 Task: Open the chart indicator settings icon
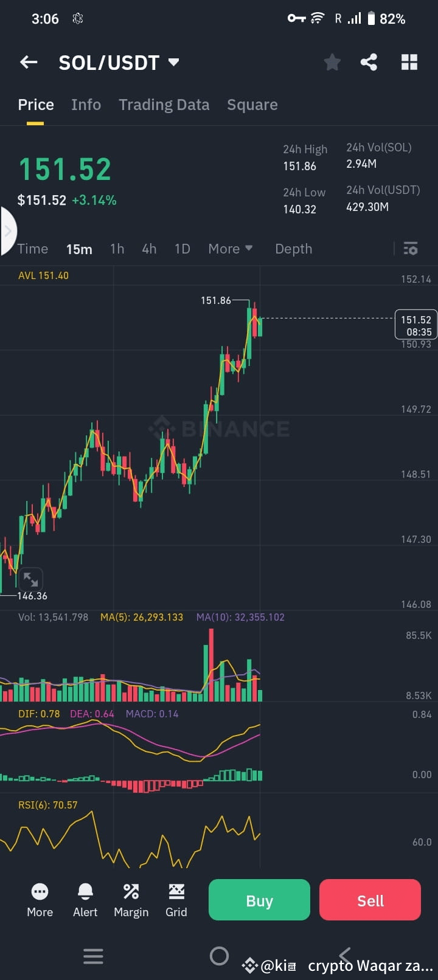click(x=411, y=249)
